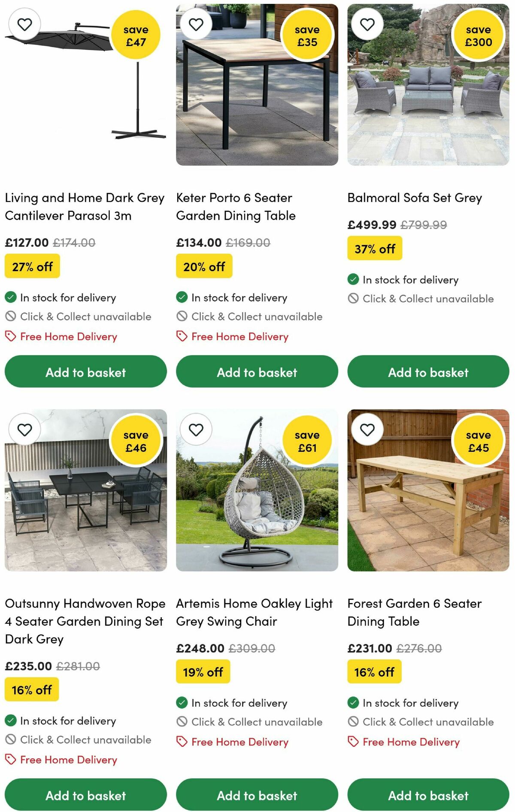Open the Living and Home parasol product page
Image resolution: width=515 pixels, height=812 pixels.
(85, 207)
